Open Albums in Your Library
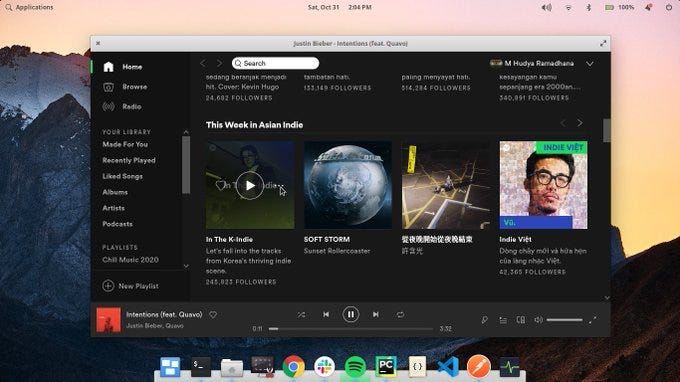This screenshot has width=680, height=382. point(115,192)
